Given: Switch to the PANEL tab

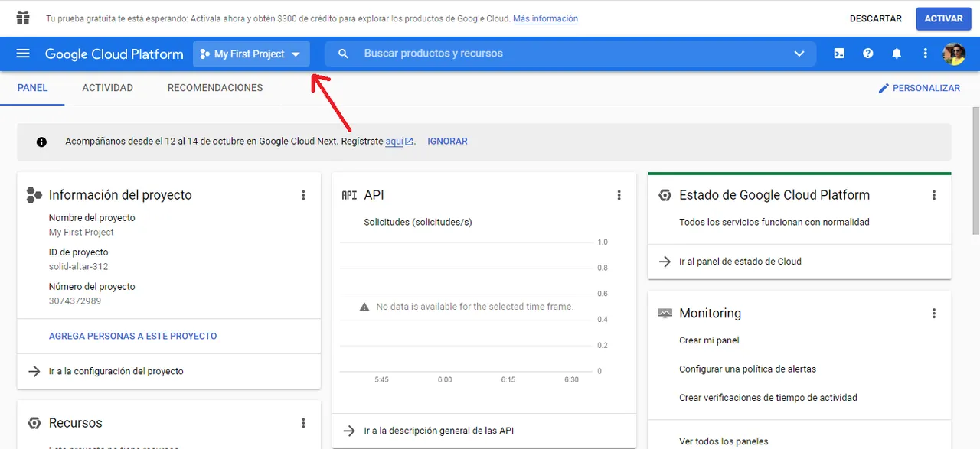Looking at the screenshot, I should click(x=32, y=88).
